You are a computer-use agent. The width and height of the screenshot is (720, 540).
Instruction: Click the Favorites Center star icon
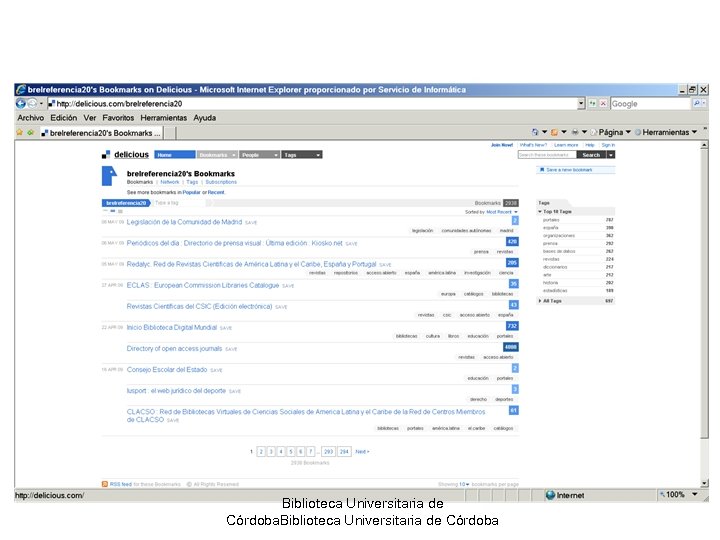point(19,133)
